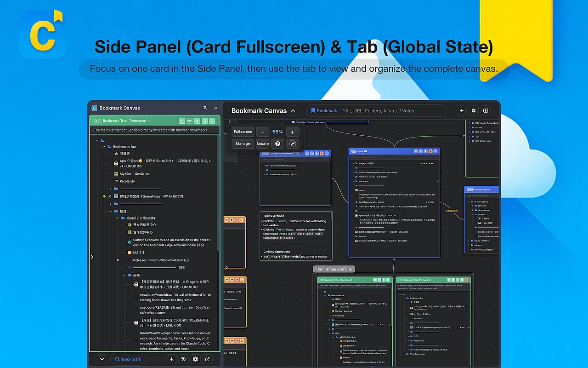
Task: Fullscreen the harness engineering card
Action: pyautogui.click(x=327, y=153)
